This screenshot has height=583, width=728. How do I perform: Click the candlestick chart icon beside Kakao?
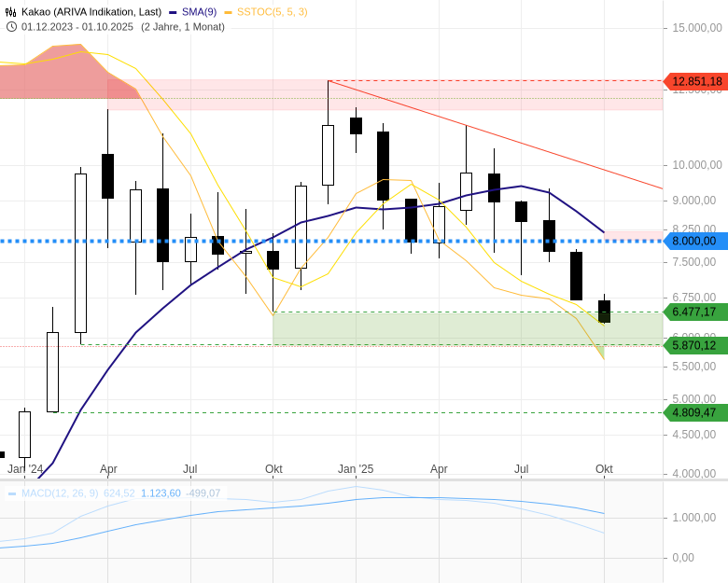[11, 12]
